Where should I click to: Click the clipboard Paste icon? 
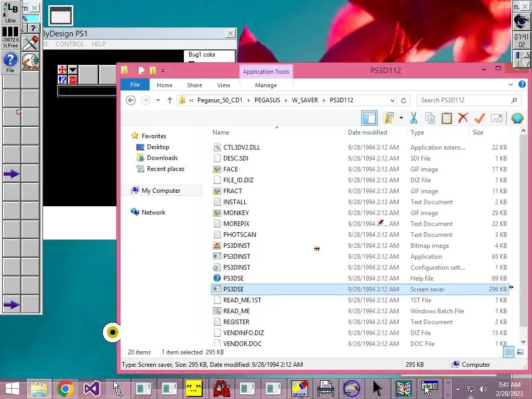[446, 118]
